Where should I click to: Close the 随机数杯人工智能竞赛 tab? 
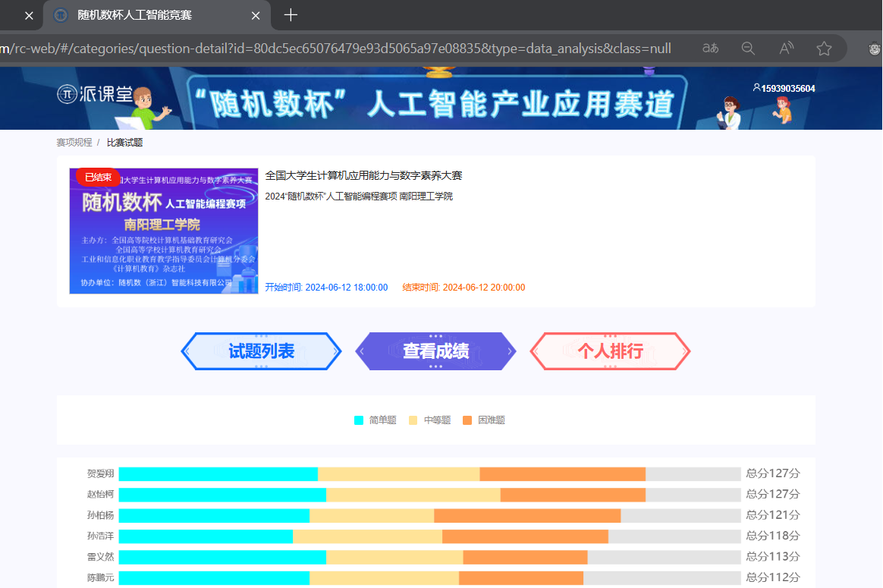(x=256, y=15)
